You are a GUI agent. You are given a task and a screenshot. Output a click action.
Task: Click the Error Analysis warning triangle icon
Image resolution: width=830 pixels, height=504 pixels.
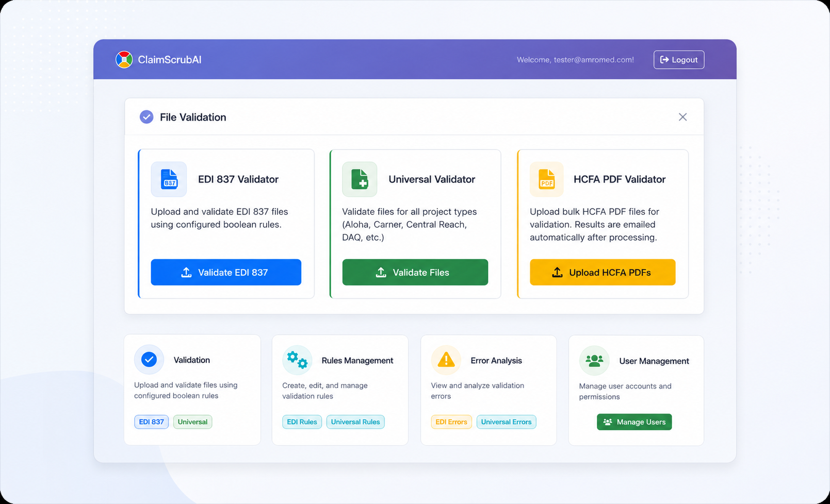[x=446, y=360]
